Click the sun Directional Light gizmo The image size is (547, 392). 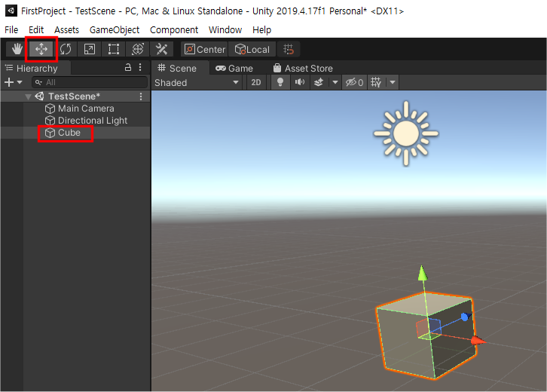[405, 133]
